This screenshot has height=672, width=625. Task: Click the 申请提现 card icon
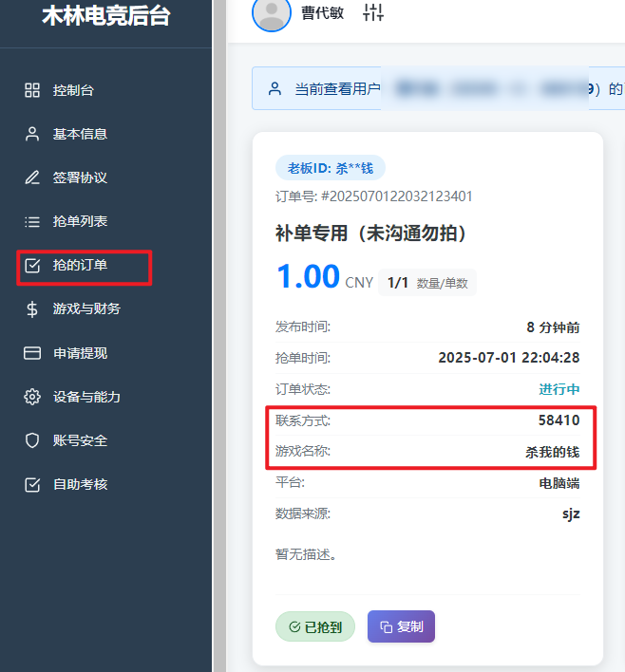click(32, 353)
